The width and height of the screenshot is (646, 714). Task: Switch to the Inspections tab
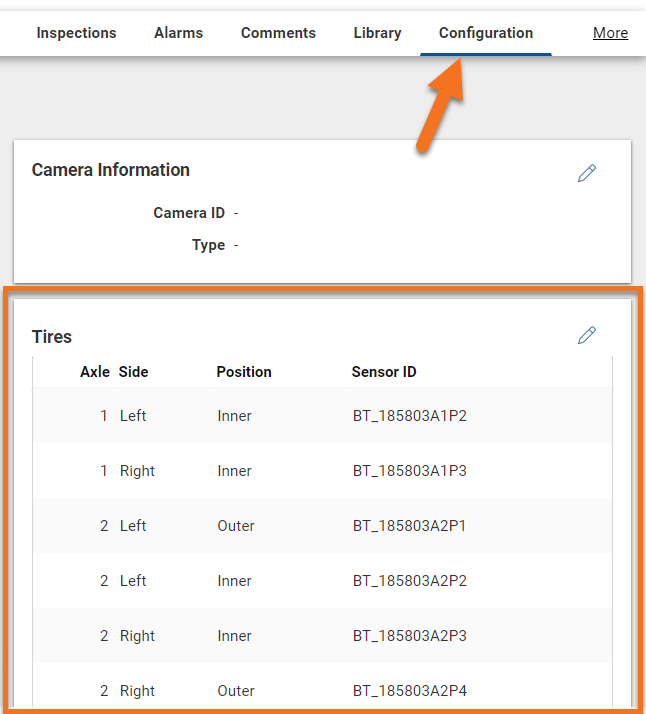pos(76,33)
